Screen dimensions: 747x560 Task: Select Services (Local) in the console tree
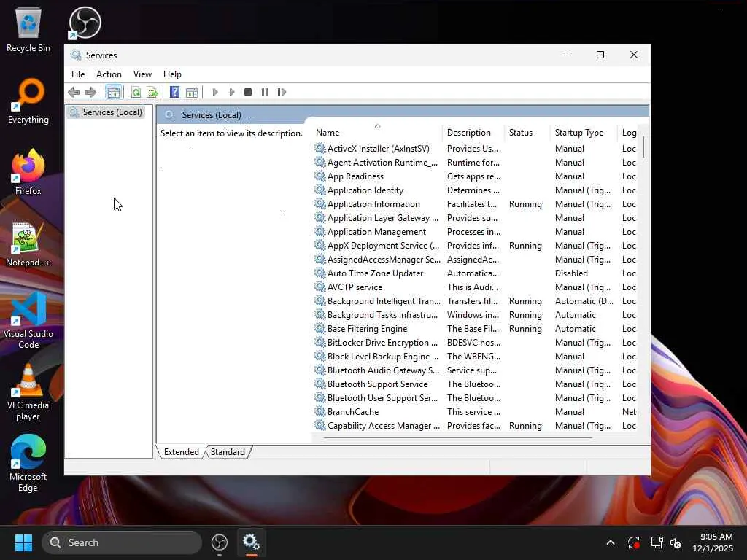tap(112, 112)
